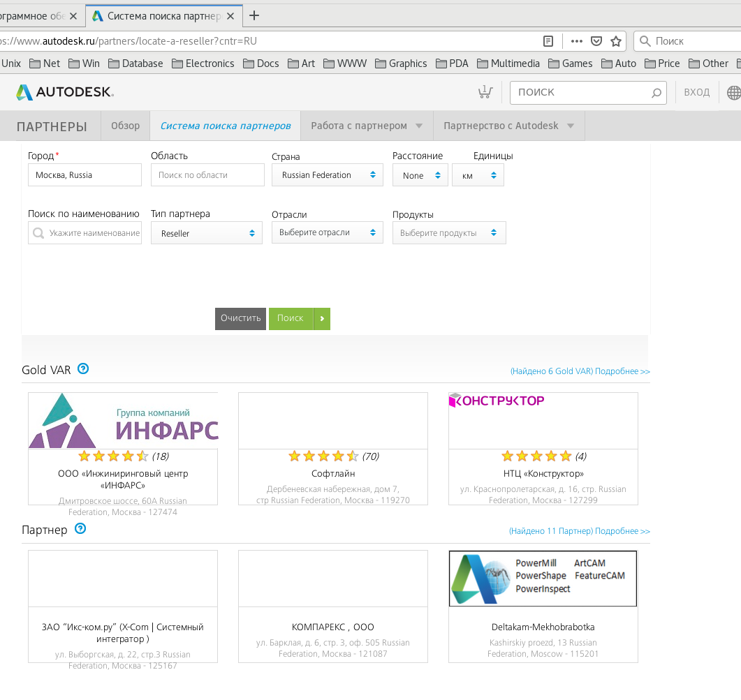Viewport: 741px width, 700px height.
Task: Open НТЦ «Конструктор» partner name
Action: pos(543,473)
